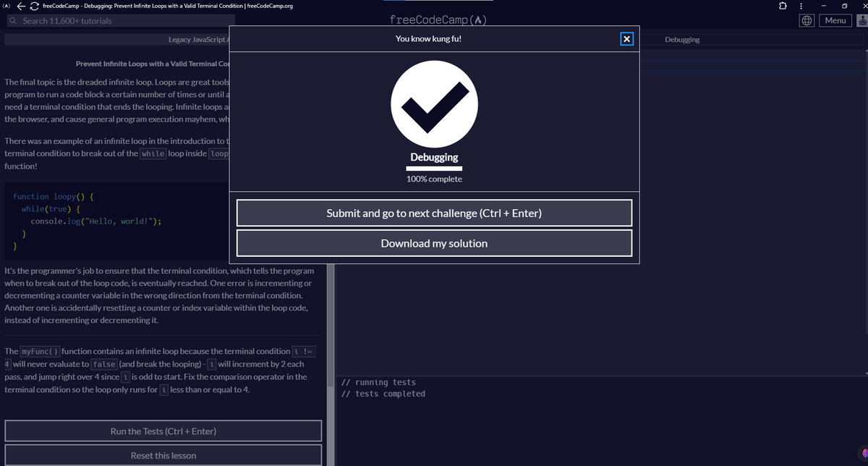Reset this lesson

tap(163, 455)
